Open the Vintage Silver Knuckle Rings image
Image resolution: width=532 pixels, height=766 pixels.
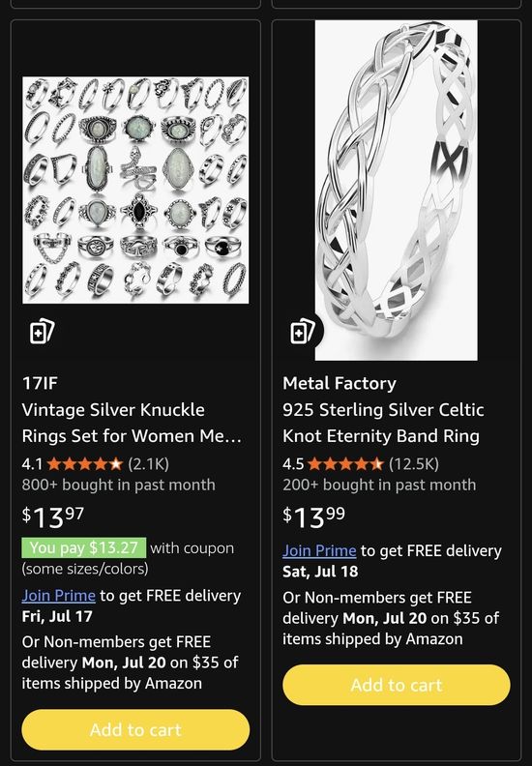(x=135, y=190)
